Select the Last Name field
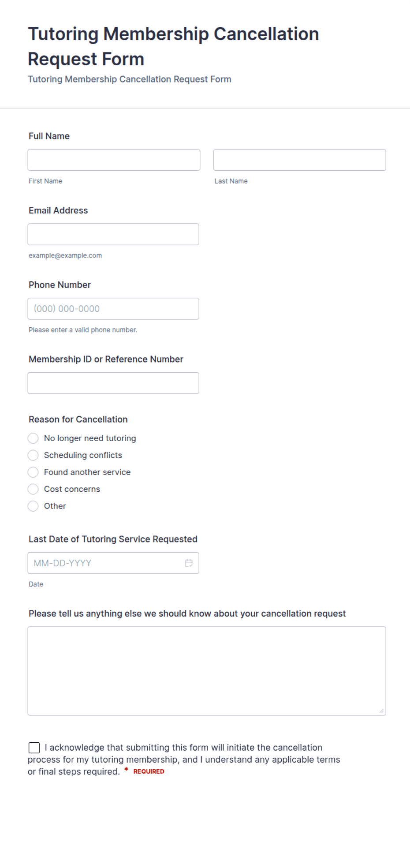410x868 pixels. (300, 160)
